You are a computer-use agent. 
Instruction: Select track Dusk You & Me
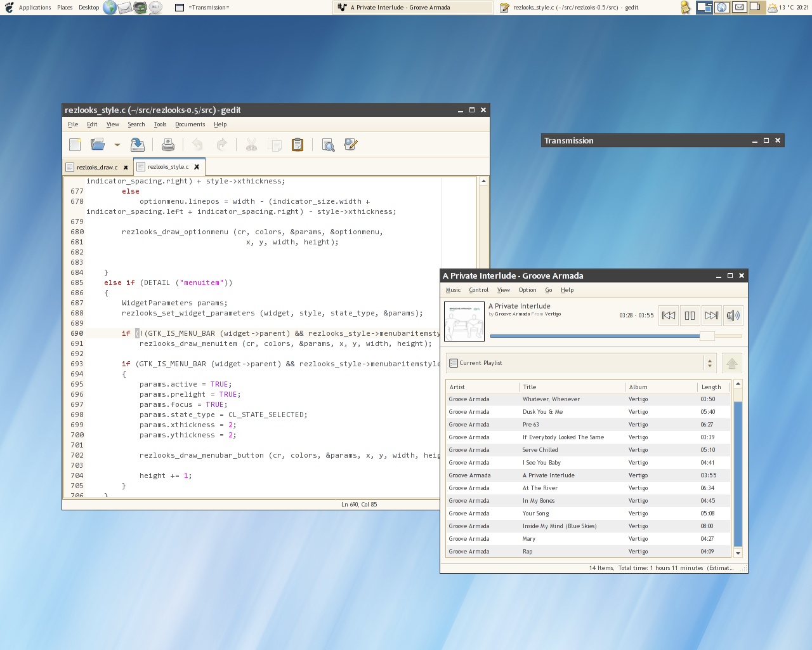(588, 412)
